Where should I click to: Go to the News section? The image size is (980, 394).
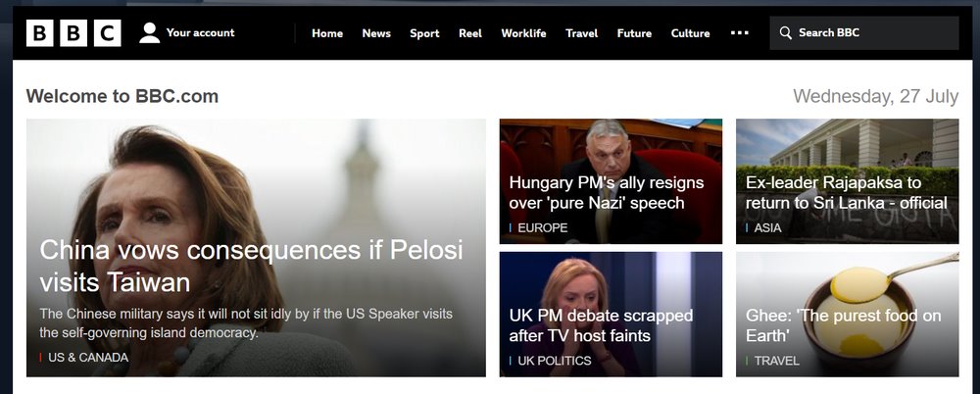click(376, 33)
